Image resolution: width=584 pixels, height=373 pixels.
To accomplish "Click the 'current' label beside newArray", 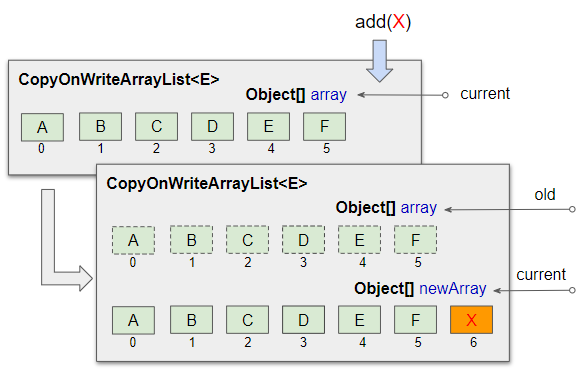I will point(541,275).
